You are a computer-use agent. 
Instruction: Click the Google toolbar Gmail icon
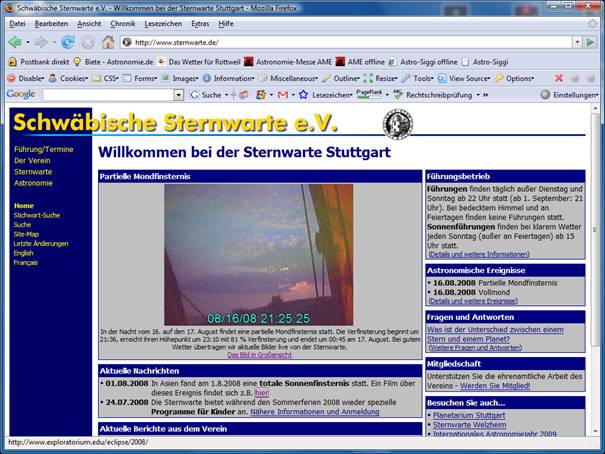point(283,95)
